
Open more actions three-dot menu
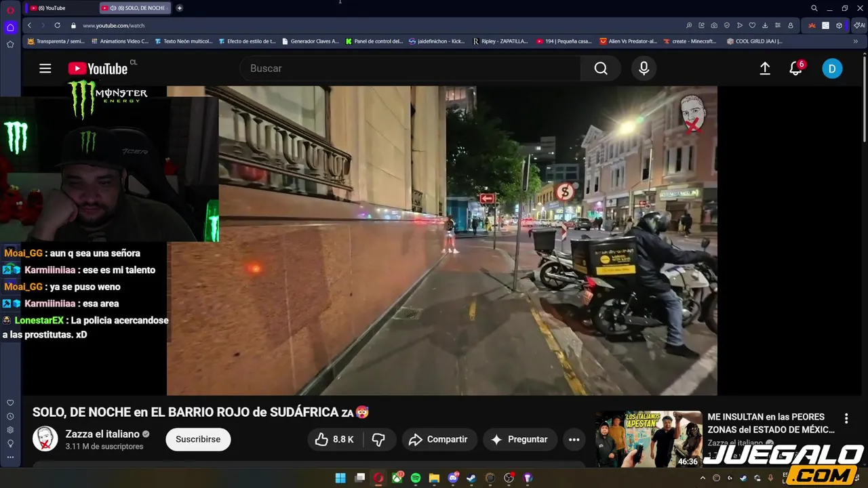click(x=574, y=439)
